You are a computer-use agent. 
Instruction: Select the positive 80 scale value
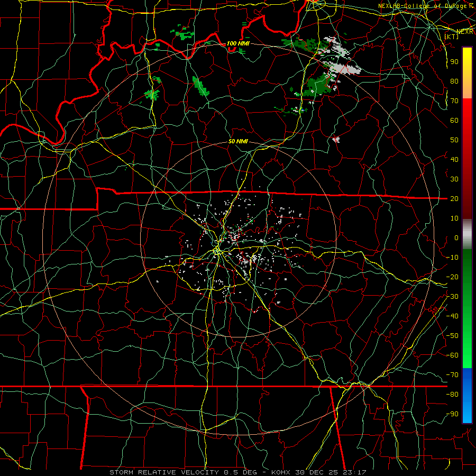tap(454, 81)
